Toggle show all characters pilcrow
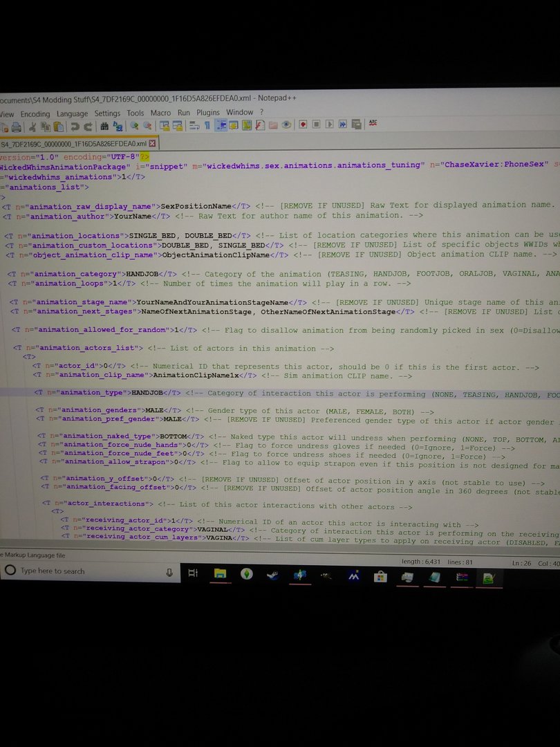Screen dimensions: 560x747 tap(207, 125)
